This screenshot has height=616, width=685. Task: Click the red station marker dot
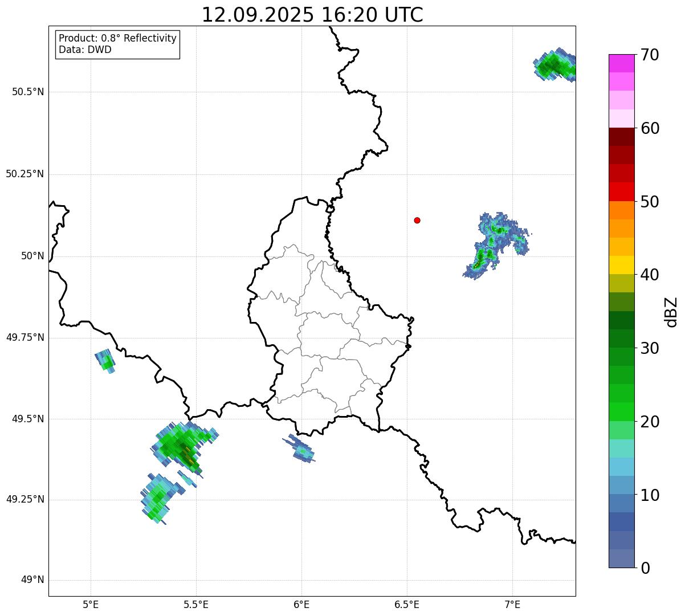417,220
